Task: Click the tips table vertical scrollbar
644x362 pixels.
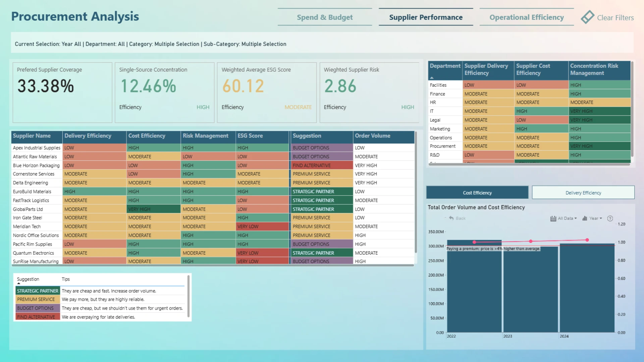Action: click(x=189, y=296)
